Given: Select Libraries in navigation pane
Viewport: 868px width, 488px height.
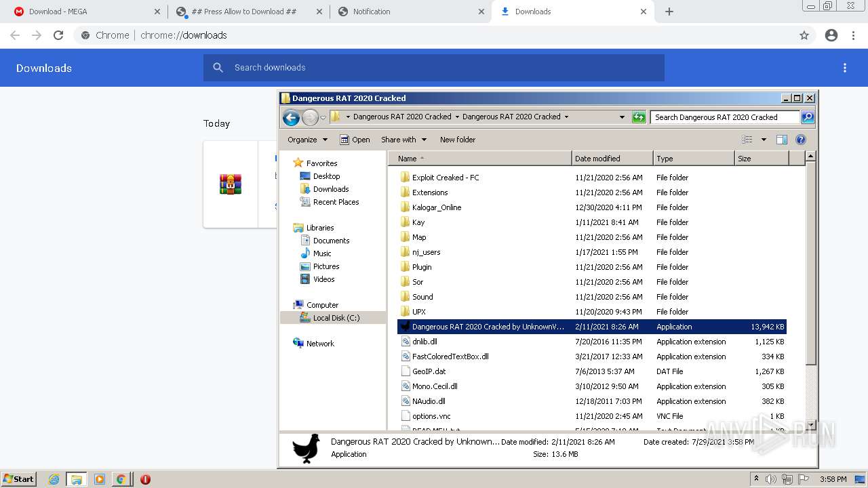Looking at the screenshot, I should pos(314,228).
